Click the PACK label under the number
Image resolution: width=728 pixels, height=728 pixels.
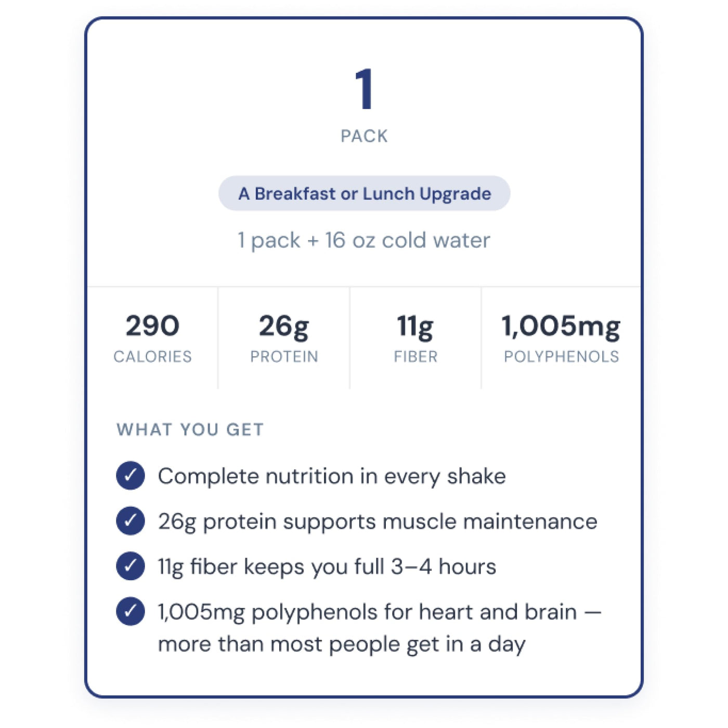(364, 136)
